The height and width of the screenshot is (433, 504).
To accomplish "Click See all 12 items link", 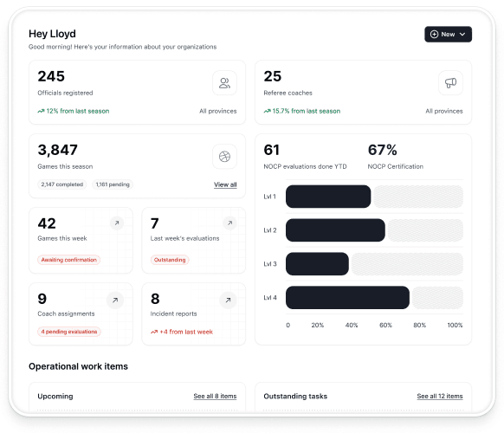I will [440, 396].
